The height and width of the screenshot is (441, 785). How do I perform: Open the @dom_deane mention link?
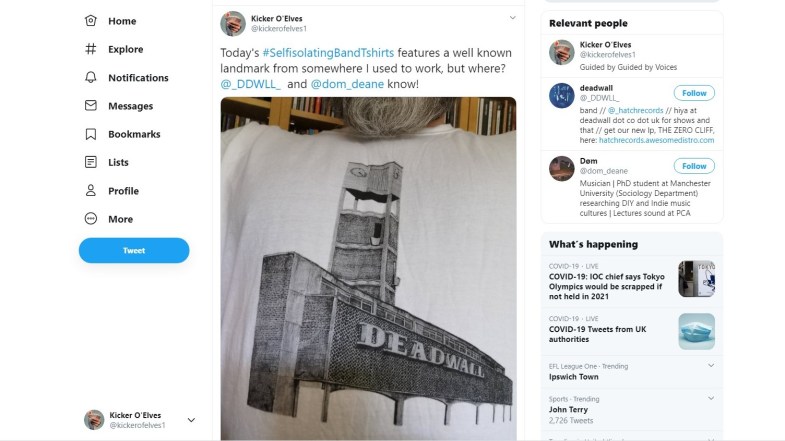click(x=347, y=84)
